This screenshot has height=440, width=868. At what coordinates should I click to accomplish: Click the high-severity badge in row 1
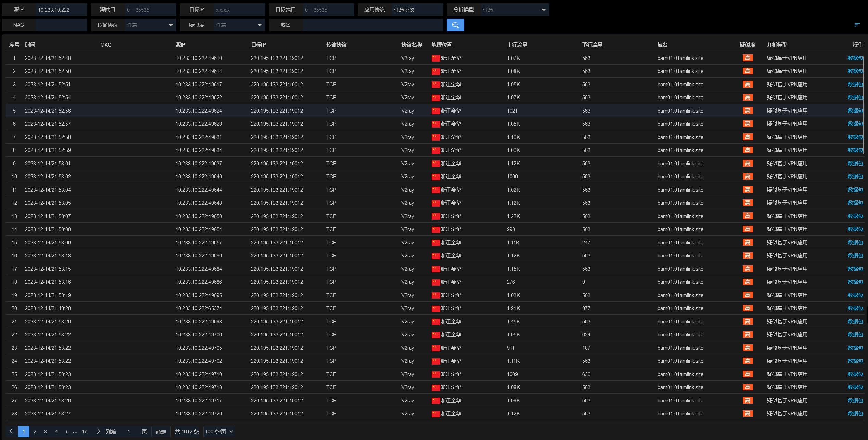747,58
